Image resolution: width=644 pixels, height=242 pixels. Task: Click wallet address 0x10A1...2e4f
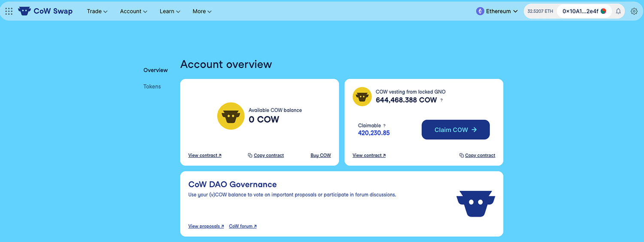pyautogui.click(x=580, y=11)
